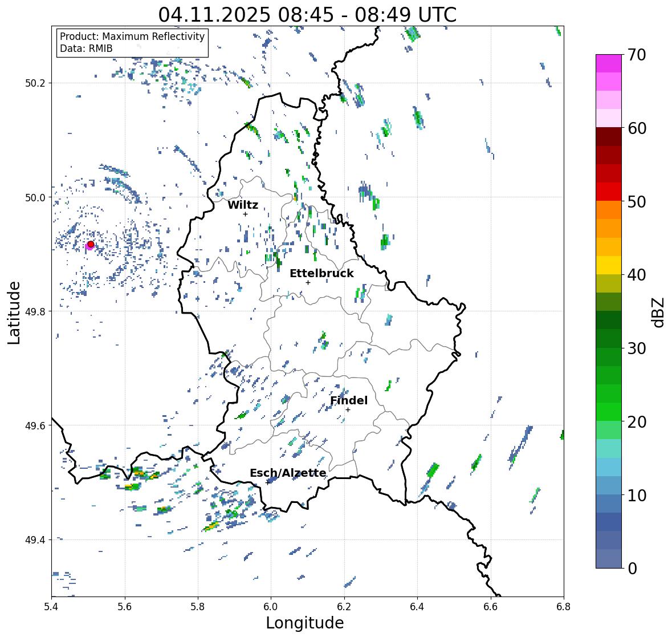
Task: Click the 50 tick label on colorbar
Action: coord(637,201)
